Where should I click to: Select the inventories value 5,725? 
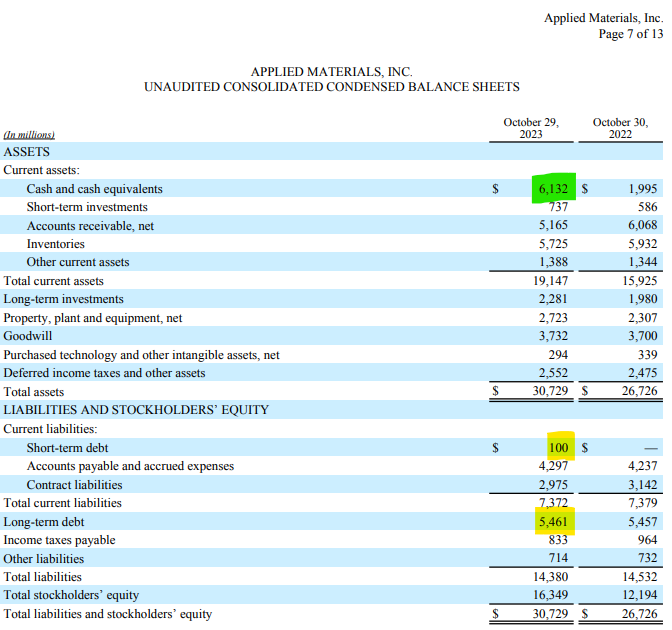click(553, 244)
